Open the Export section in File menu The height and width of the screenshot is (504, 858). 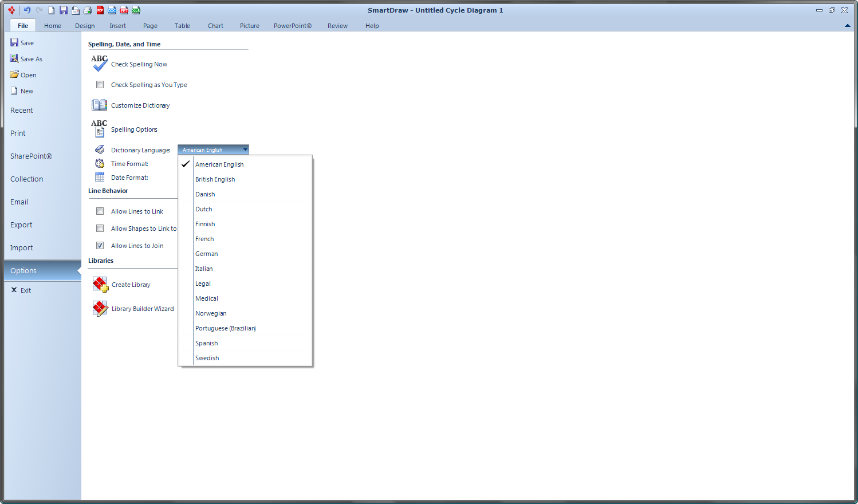click(21, 225)
